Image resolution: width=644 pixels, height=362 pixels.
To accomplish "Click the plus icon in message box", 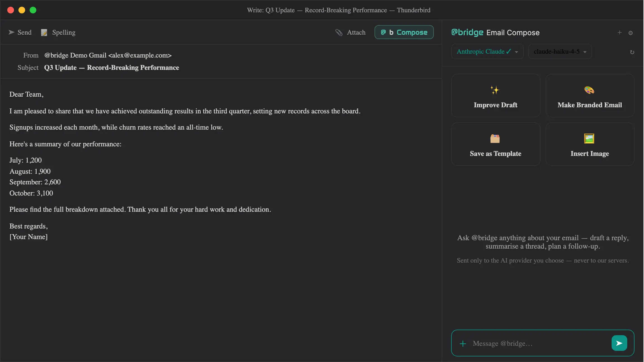I will coord(463,344).
